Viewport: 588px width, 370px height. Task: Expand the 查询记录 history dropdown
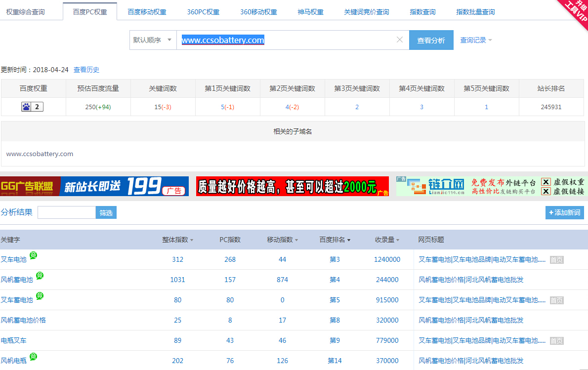[x=476, y=41]
